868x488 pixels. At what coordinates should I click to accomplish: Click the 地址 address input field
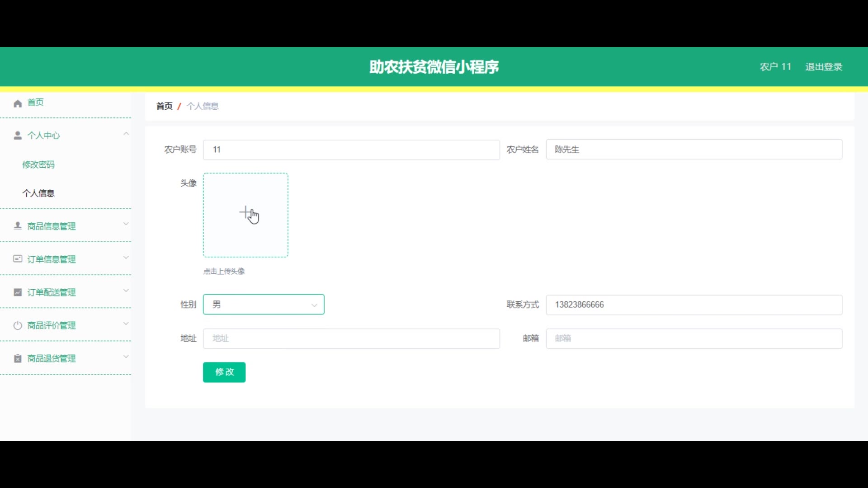pyautogui.click(x=351, y=338)
